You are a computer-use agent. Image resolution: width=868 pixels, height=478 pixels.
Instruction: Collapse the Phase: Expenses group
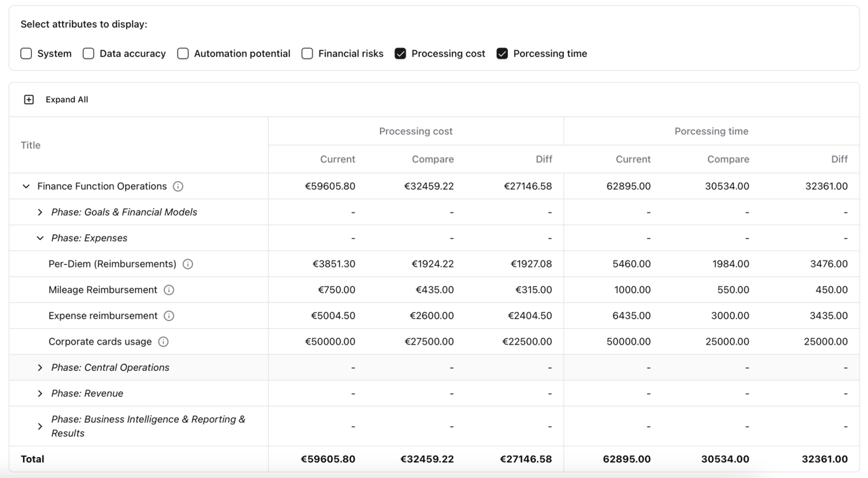coord(40,238)
